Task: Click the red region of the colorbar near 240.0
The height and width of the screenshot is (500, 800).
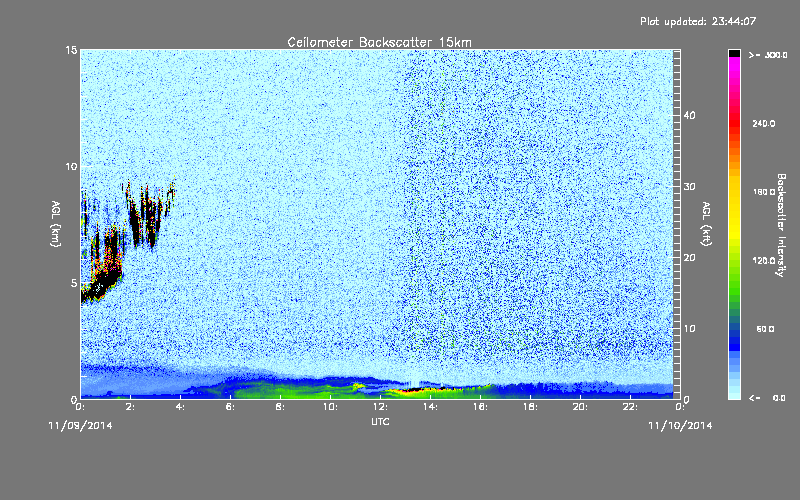Action: (734, 122)
